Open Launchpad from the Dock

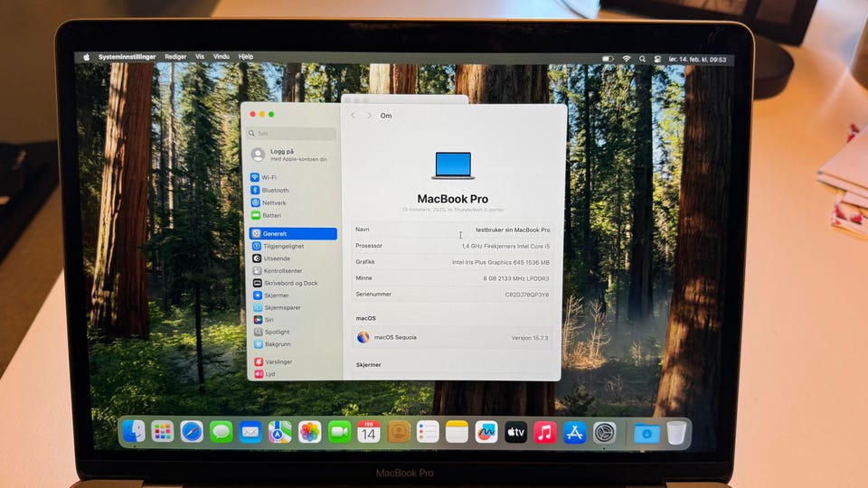click(163, 432)
